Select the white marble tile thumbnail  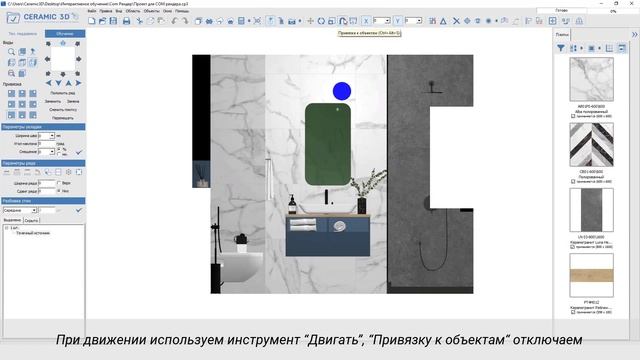pos(591,79)
